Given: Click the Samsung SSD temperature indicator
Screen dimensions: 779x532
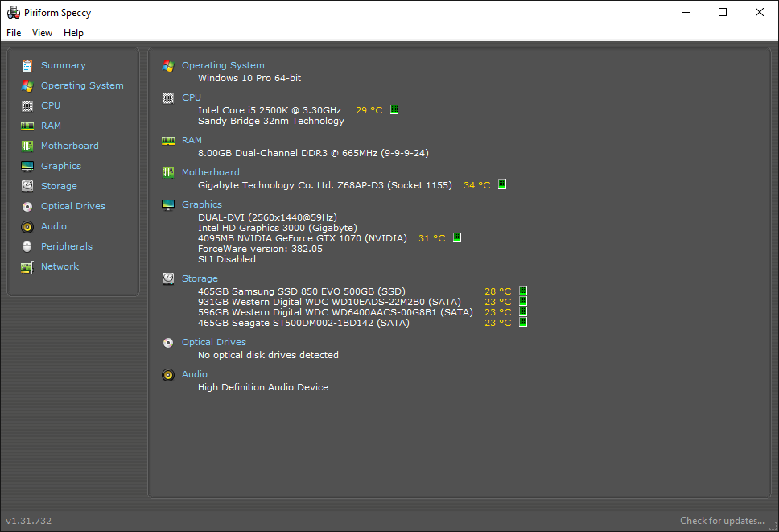Looking at the screenshot, I should pyautogui.click(x=522, y=291).
